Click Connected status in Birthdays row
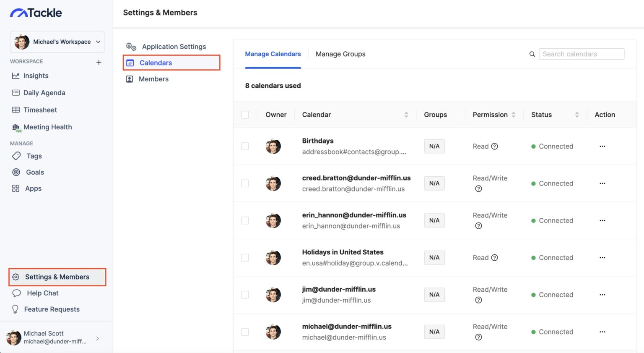 coord(552,146)
